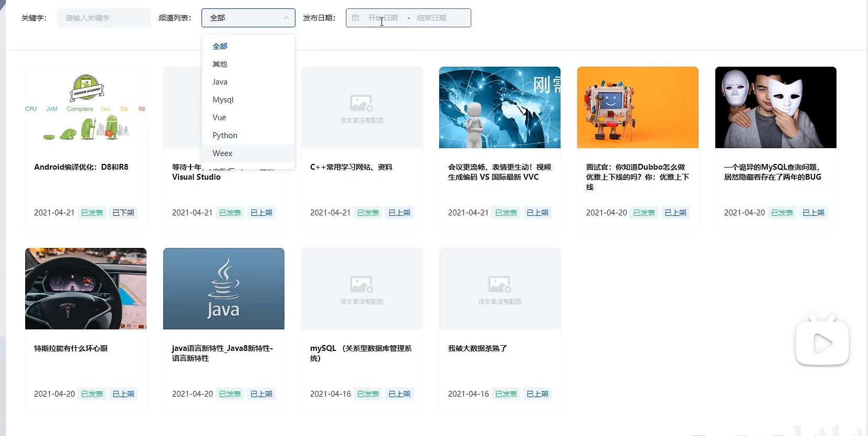Open the java语言新特性_Java8新特性 article title
This screenshot has height=436, width=868.
click(x=223, y=353)
